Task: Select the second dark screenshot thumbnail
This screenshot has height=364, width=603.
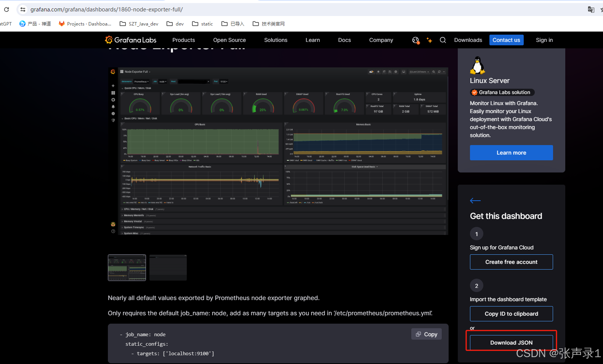Action: [x=168, y=268]
